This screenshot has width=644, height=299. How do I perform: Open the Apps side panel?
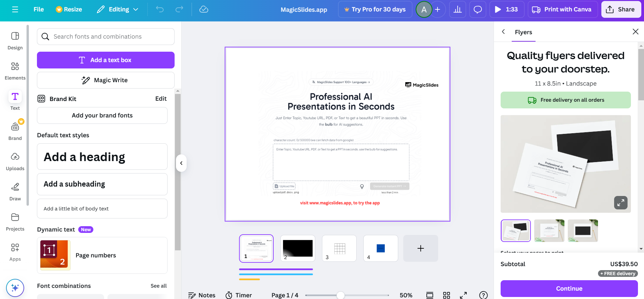(x=15, y=252)
